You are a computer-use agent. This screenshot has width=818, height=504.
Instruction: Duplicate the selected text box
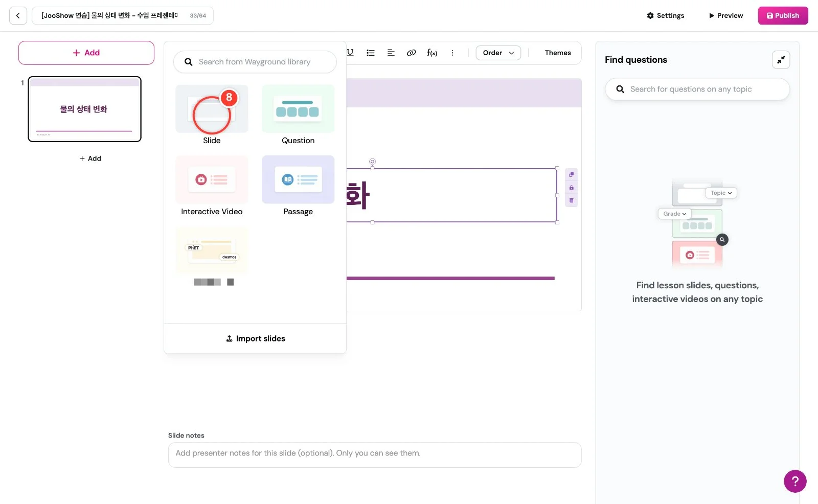572,175
